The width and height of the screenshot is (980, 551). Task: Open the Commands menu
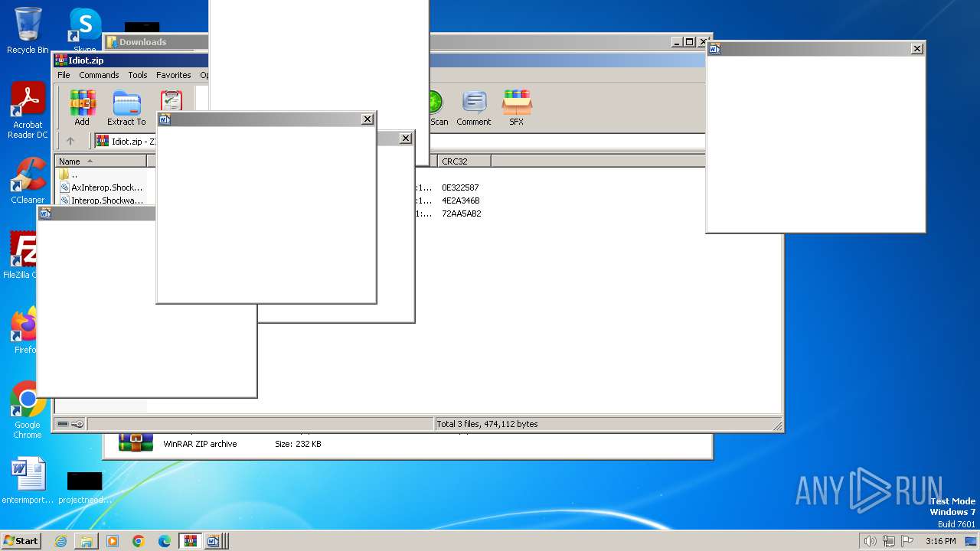tap(99, 75)
